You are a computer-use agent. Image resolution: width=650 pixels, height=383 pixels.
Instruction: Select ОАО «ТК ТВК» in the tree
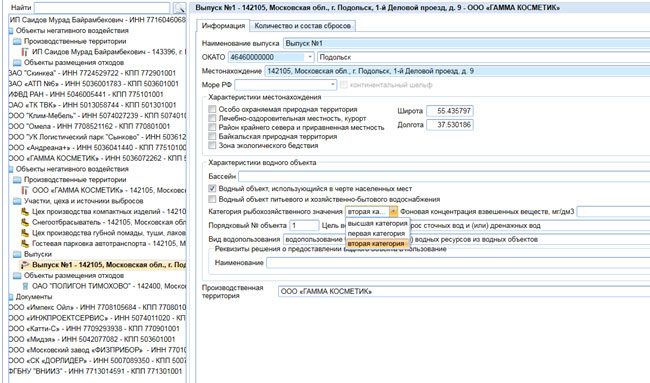(x=92, y=105)
